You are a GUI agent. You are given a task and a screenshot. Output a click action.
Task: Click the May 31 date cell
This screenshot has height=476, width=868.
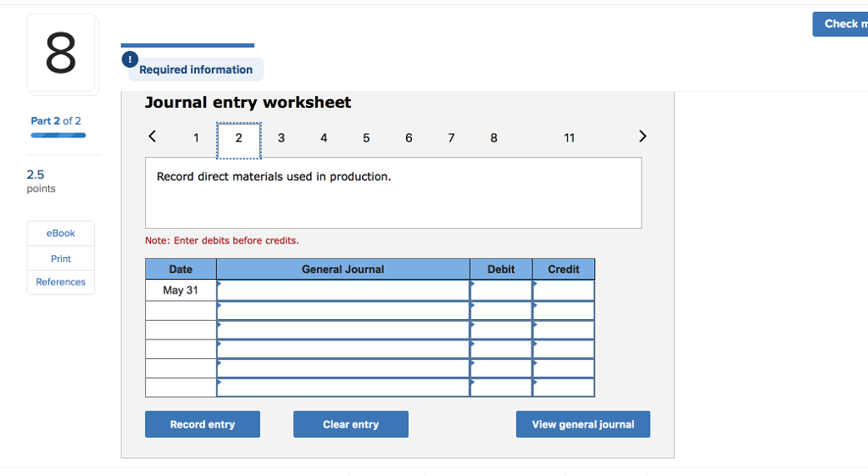[181, 290]
